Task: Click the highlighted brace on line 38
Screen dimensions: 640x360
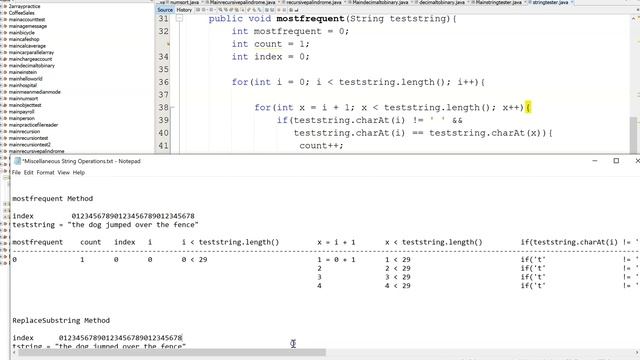Action: pos(528,108)
